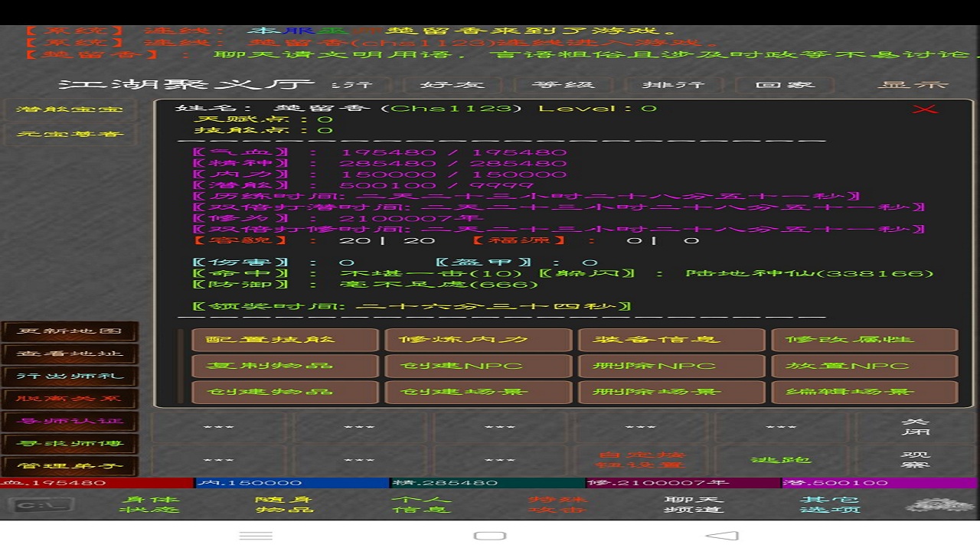This screenshot has height=551, width=980.
Task: Click the 修改属性 button
Action: 864,340
